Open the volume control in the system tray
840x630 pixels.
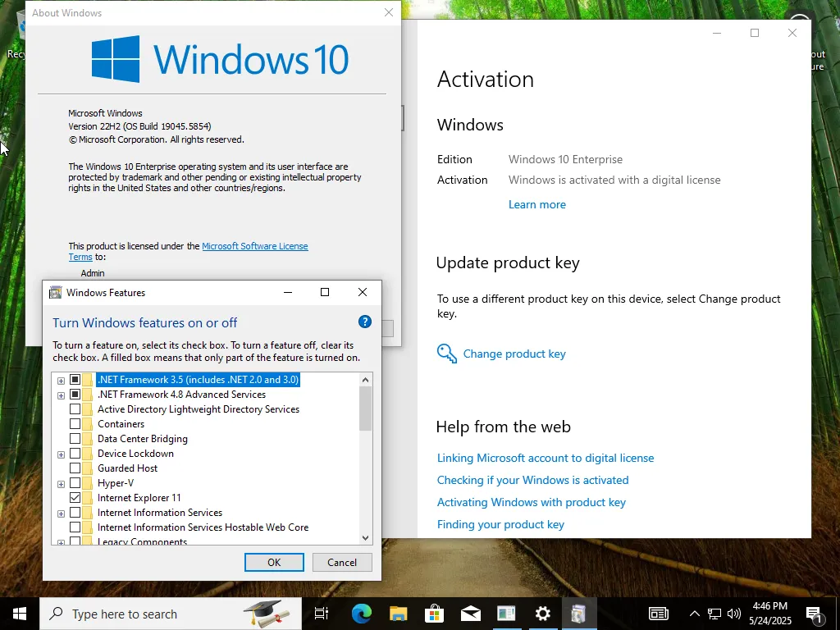734,614
